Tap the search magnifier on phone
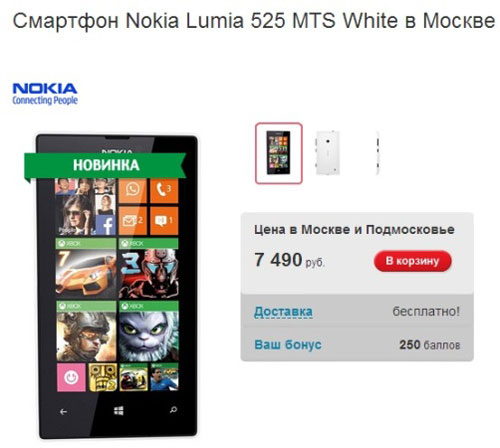 pyautogui.click(x=173, y=410)
